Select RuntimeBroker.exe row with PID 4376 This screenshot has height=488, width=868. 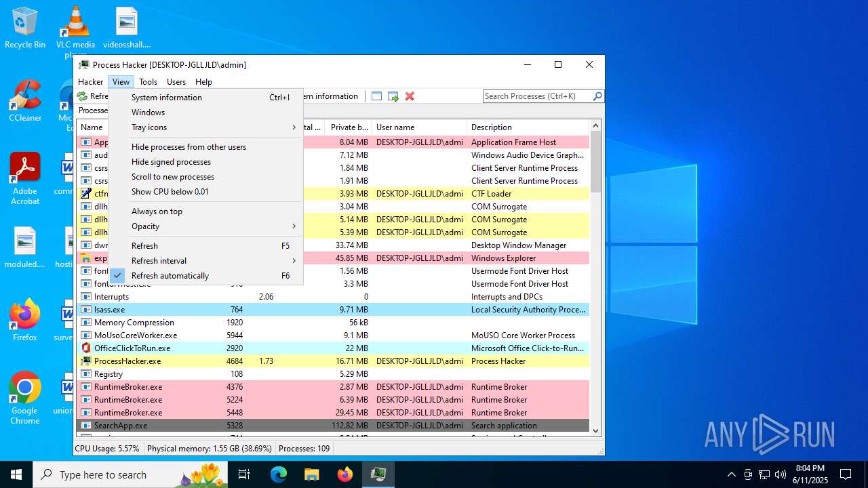point(333,387)
